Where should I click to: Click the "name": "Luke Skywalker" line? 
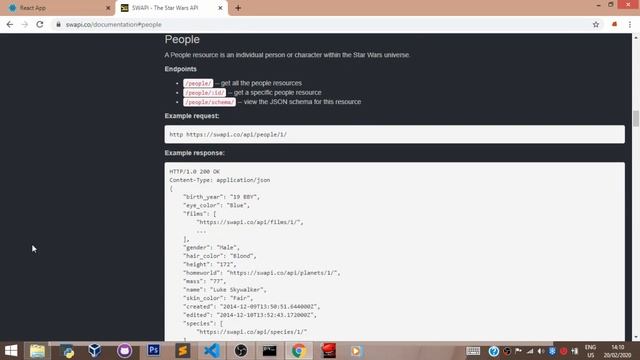[x=224, y=289]
